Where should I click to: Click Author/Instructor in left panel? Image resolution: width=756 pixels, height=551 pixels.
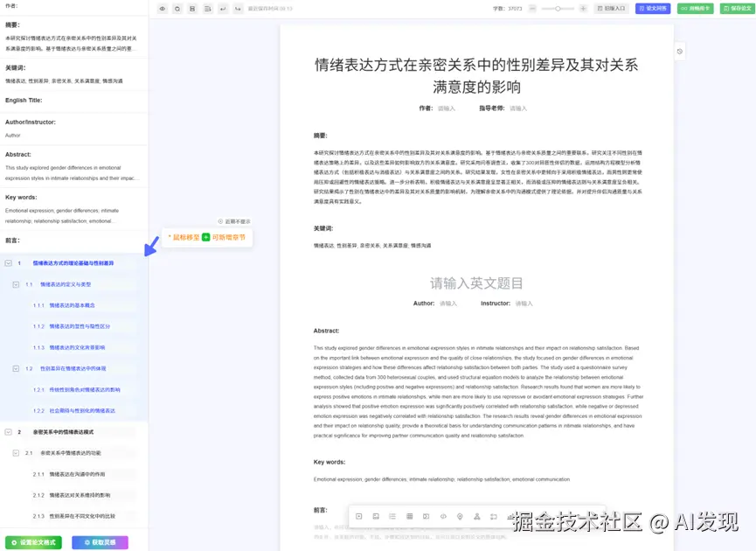click(x=73, y=129)
